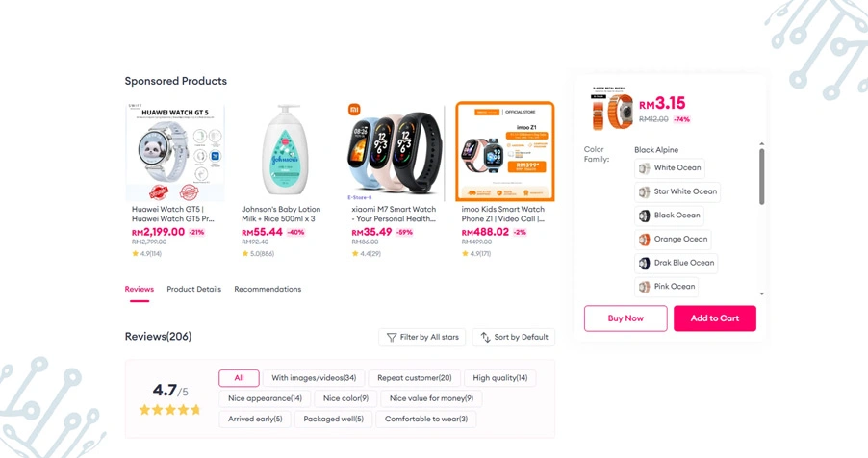The width and height of the screenshot is (868, 458).
Task: Open the imoo Kids Smart Watch thumbnail
Action: coord(505,151)
